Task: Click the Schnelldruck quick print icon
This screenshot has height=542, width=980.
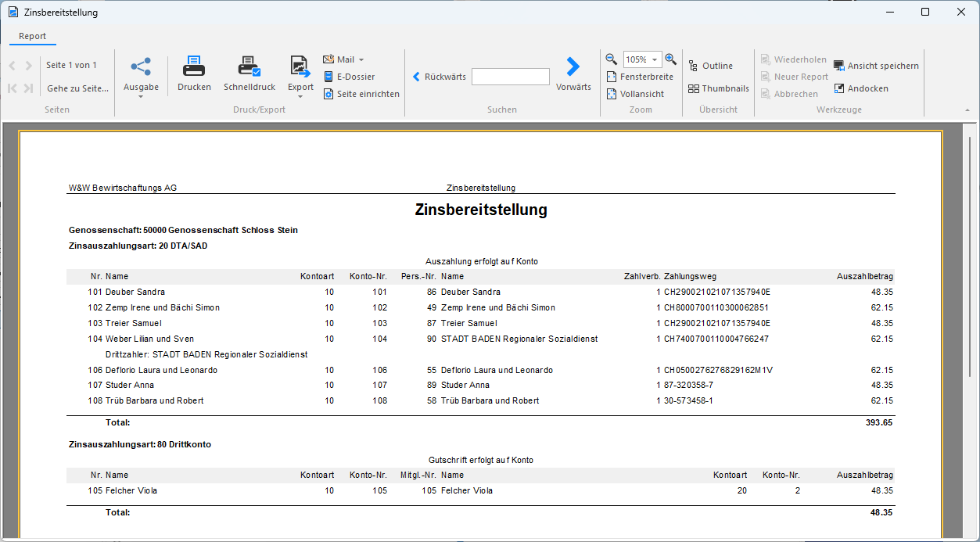Action: pyautogui.click(x=249, y=66)
